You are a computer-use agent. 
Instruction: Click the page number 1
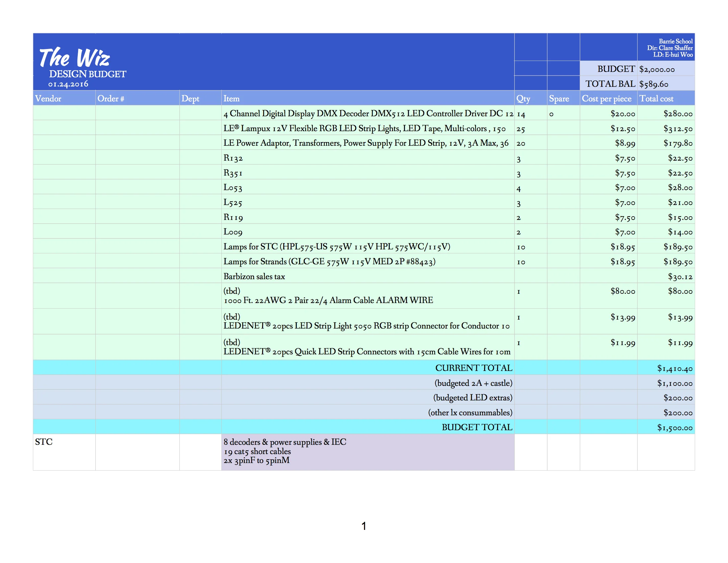(x=364, y=526)
